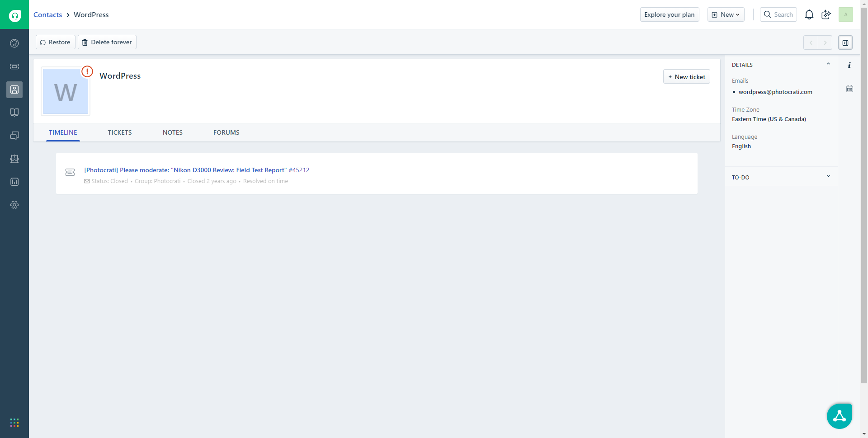Click Eastern Time (US & Canada) value
Image resolution: width=868 pixels, height=438 pixels.
[x=769, y=119]
